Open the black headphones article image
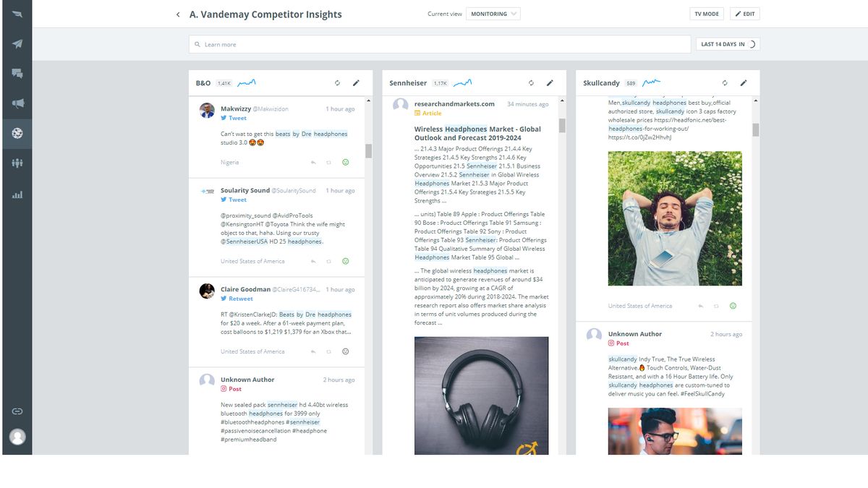Viewport: 868px width, 488px height. 481,396
